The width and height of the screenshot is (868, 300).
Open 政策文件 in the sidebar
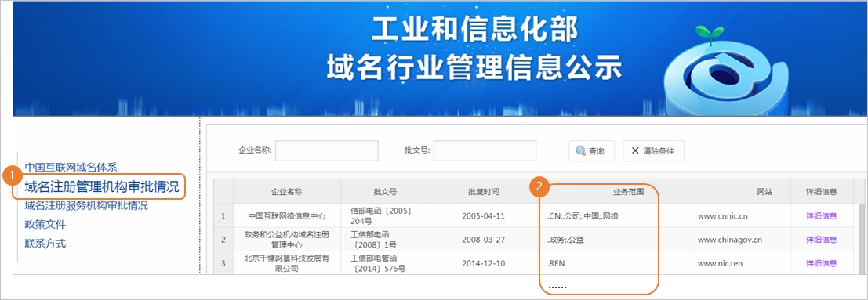pos(45,225)
